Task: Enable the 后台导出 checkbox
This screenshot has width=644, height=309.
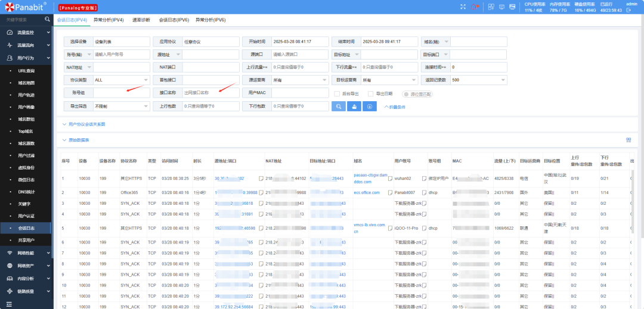Action: (x=337, y=94)
